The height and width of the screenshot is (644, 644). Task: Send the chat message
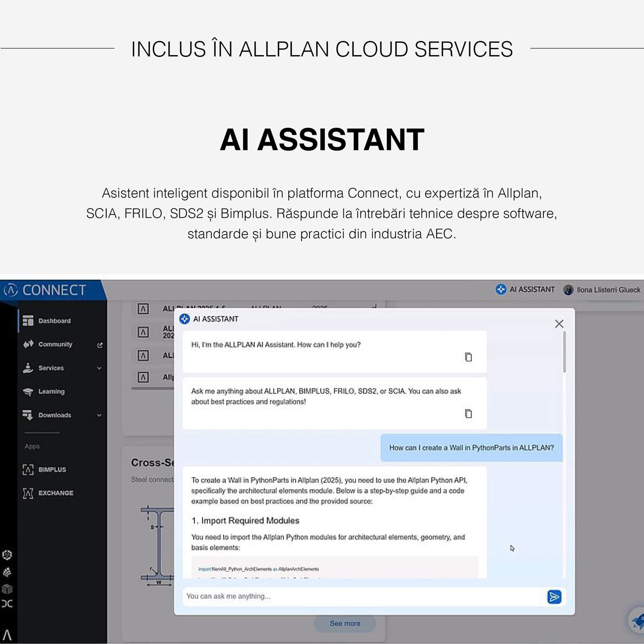(x=554, y=597)
